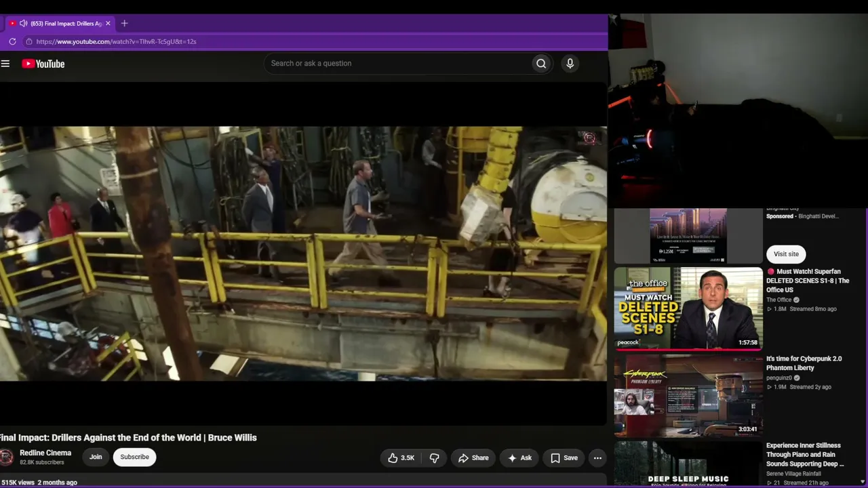The width and height of the screenshot is (868, 488).
Task: Select the URL in the address bar
Action: [116, 41]
